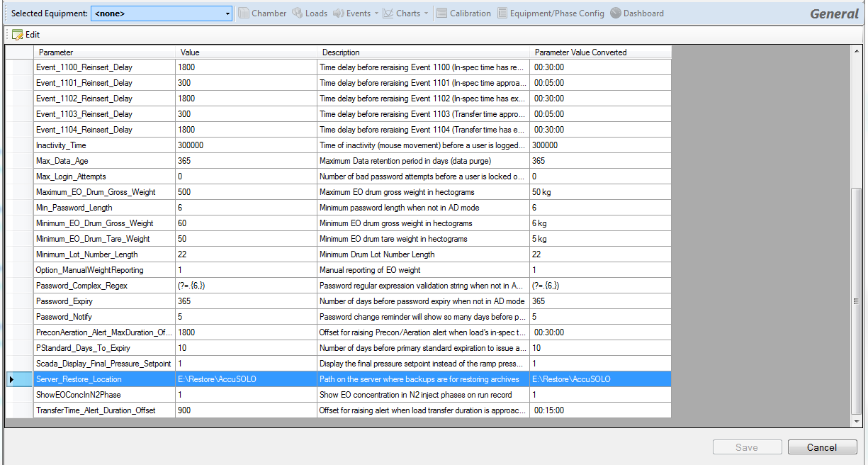Open the Selected Equipment dropdown
The width and height of the screenshot is (868, 465).
click(x=227, y=13)
